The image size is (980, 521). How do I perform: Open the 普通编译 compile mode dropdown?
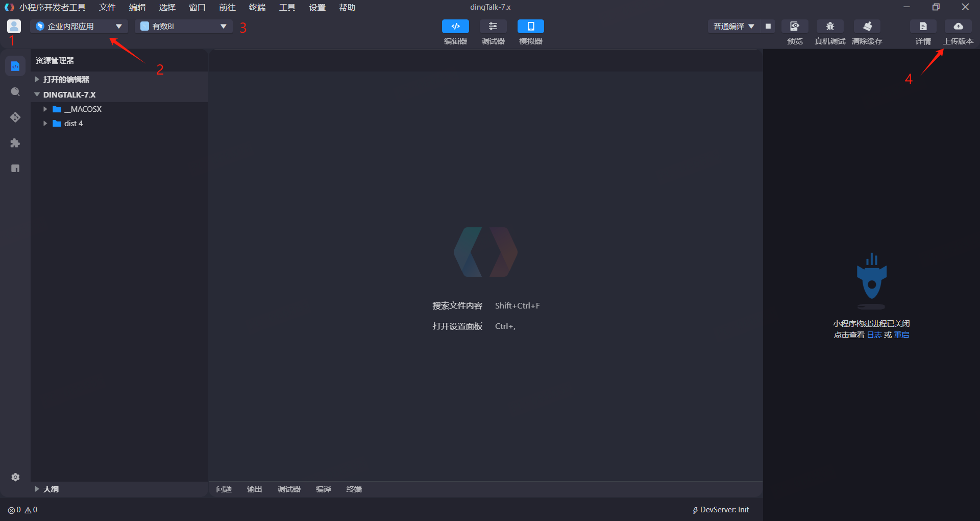[x=733, y=27]
